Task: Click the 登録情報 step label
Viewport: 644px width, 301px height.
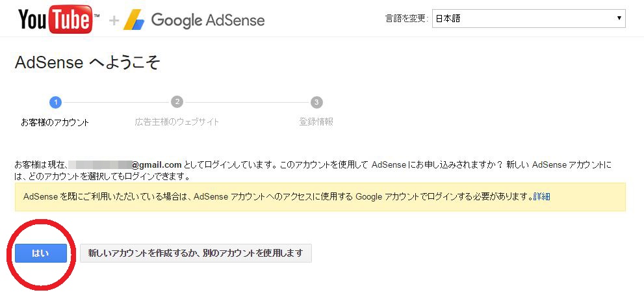Action: [x=316, y=122]
